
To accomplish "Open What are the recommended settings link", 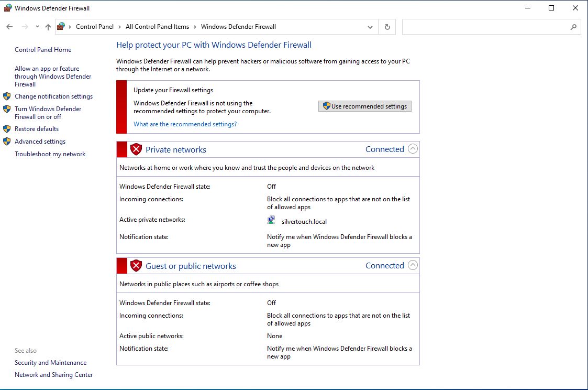I will 185,124.
